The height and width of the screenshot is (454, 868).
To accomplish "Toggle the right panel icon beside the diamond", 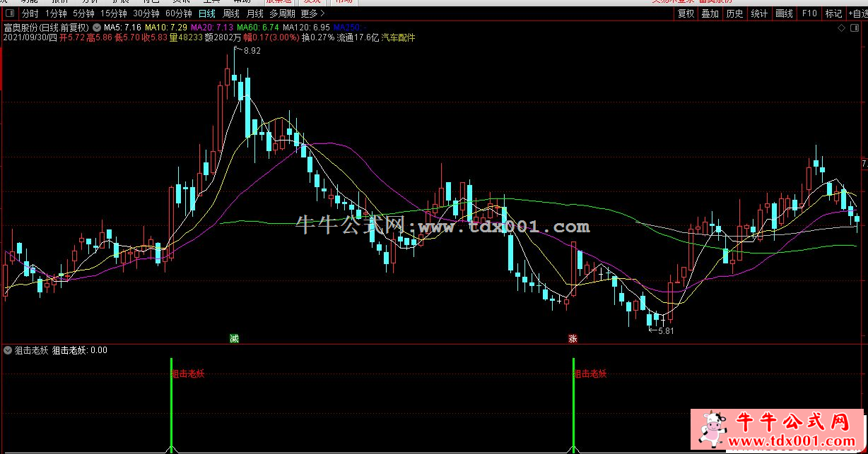I will coord(853,28).
